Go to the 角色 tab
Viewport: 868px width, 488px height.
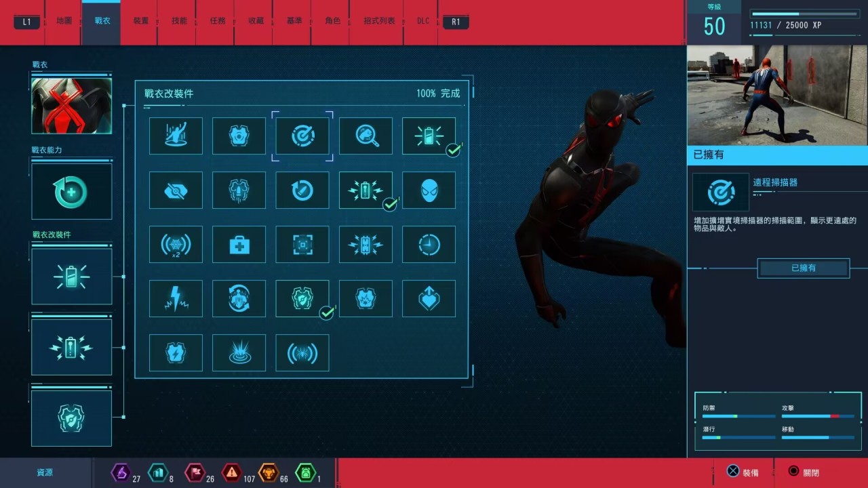[333, 21]
